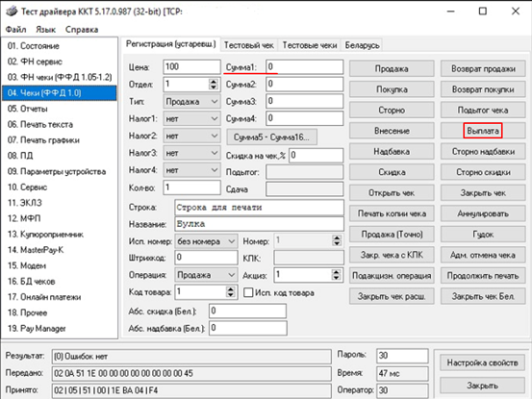The height and width of the screenshot is (399, 532).
Task: Expand the Налог2 dropdown
Action: 191,136
